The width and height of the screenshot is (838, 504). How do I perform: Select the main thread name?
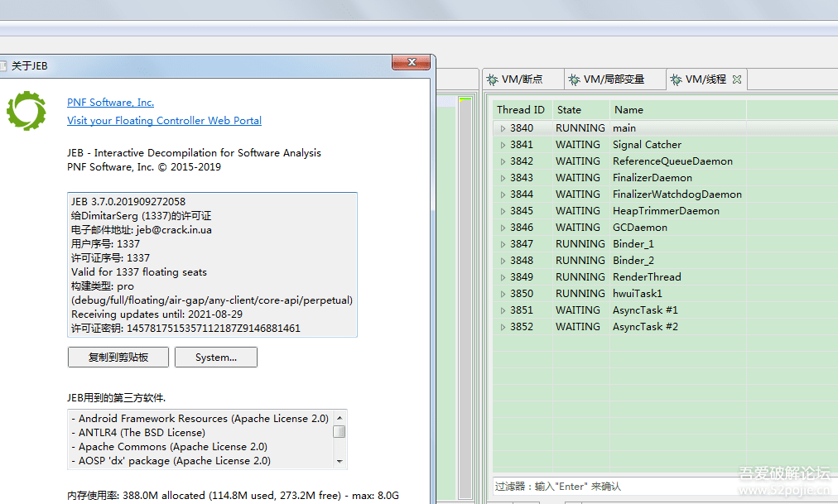(624, 128)
